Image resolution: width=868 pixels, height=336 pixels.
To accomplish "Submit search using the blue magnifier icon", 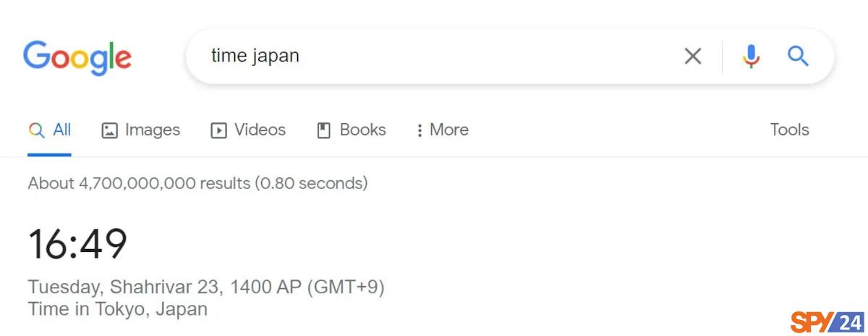I will [x=798, y=56].
